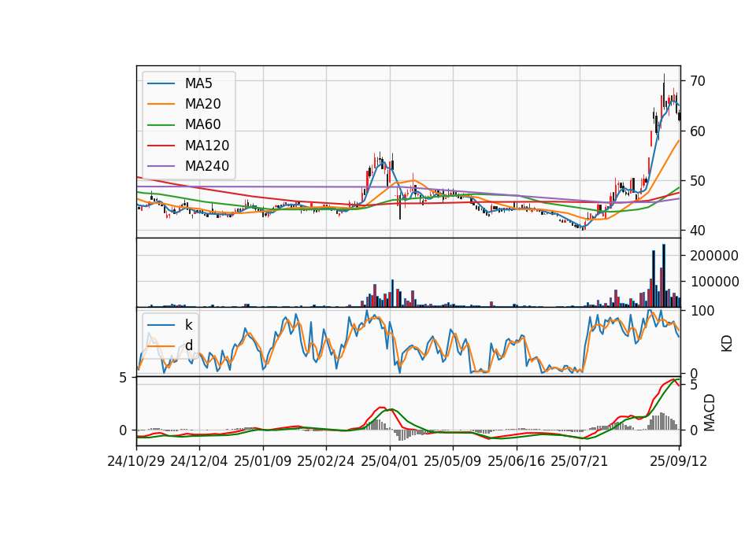The image size is (756, 543).
Task: Click the 24/12/04 date axis label
Action: point(199,462)
